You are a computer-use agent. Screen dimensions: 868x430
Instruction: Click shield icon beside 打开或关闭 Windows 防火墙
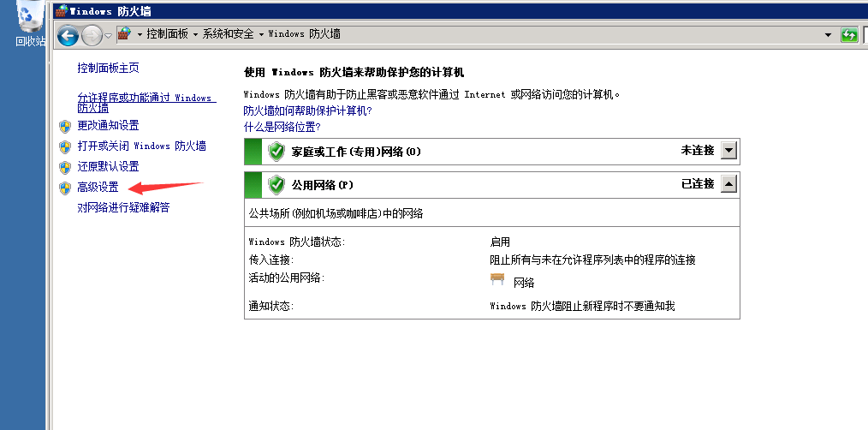65,146
